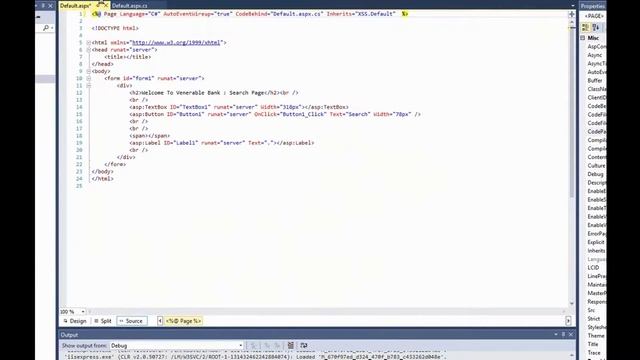
Task: Click the tag navigator right arrow
Action: pyautogui.click(x=568, y=321)
